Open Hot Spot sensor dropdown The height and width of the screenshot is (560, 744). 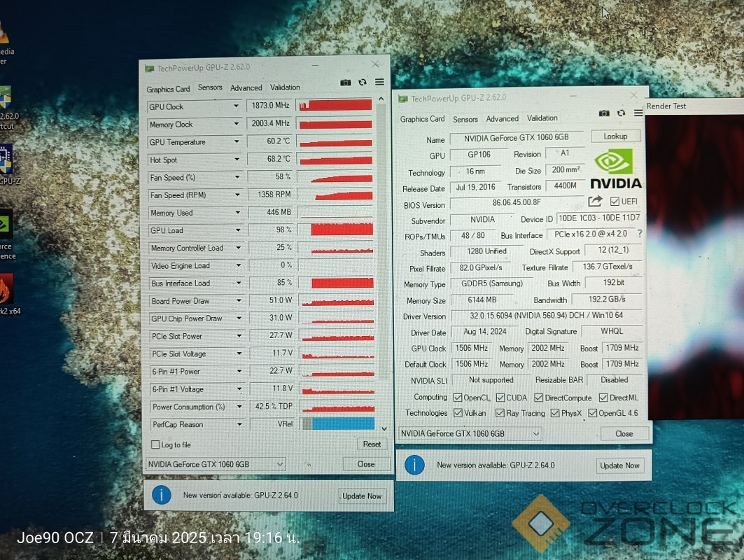237,159
